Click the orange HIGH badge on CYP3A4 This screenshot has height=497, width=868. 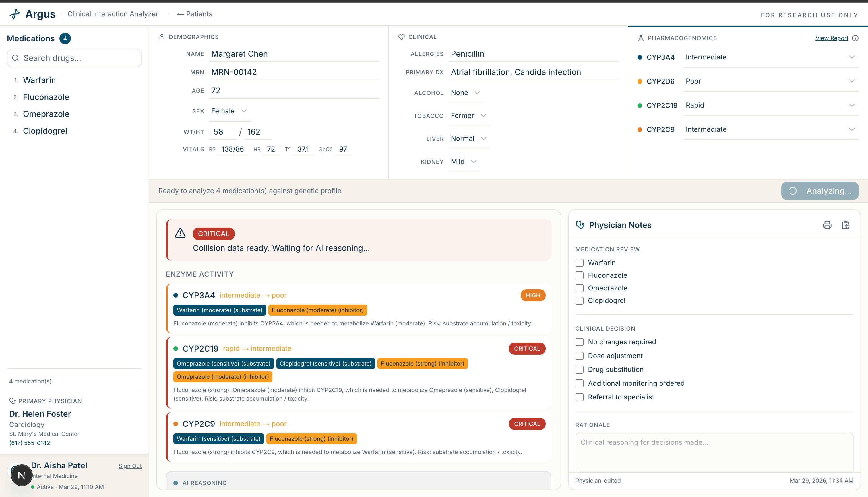pos(533,295)
